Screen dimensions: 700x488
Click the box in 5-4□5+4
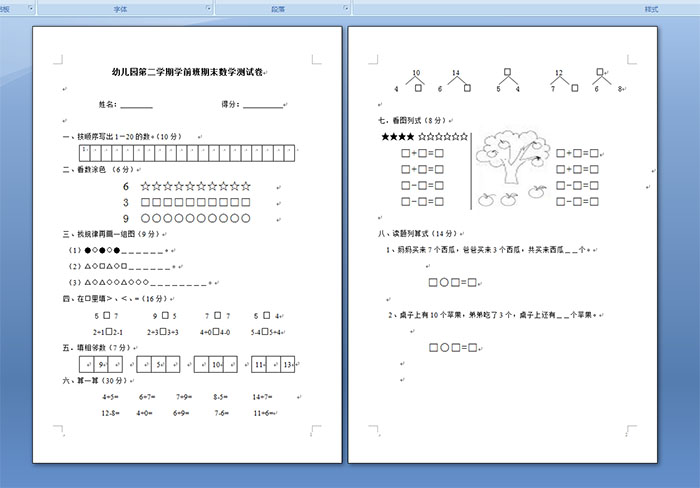265,331
